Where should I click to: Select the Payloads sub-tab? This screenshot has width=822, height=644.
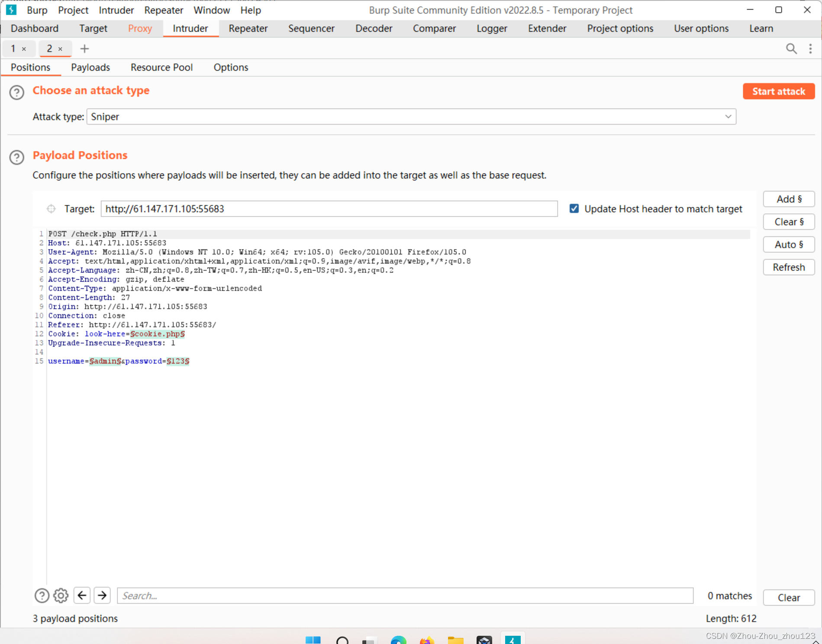point(90,68)
